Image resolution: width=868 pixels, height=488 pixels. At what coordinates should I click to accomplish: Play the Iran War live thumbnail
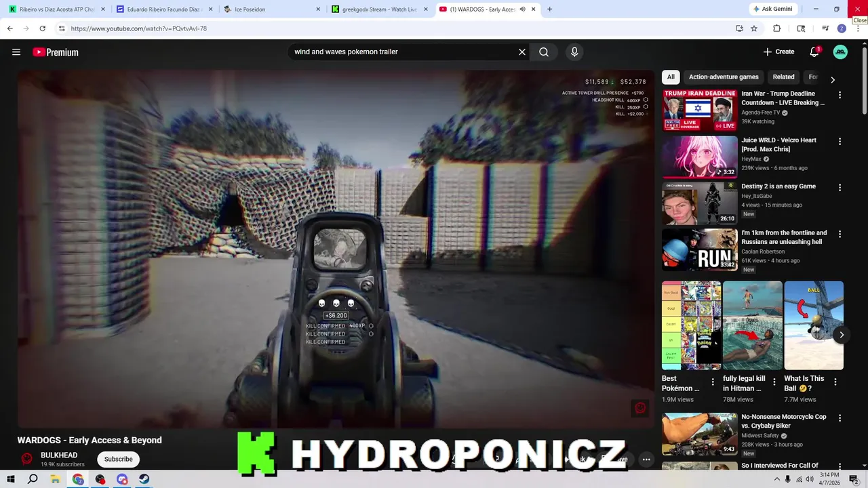pos(699,110)
